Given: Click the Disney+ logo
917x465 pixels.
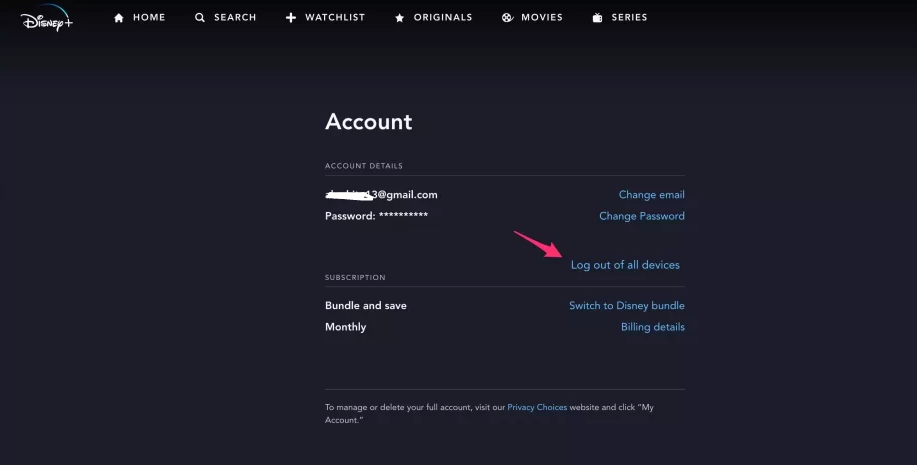Looking at the screenshot, I should (x=47, y=18).
